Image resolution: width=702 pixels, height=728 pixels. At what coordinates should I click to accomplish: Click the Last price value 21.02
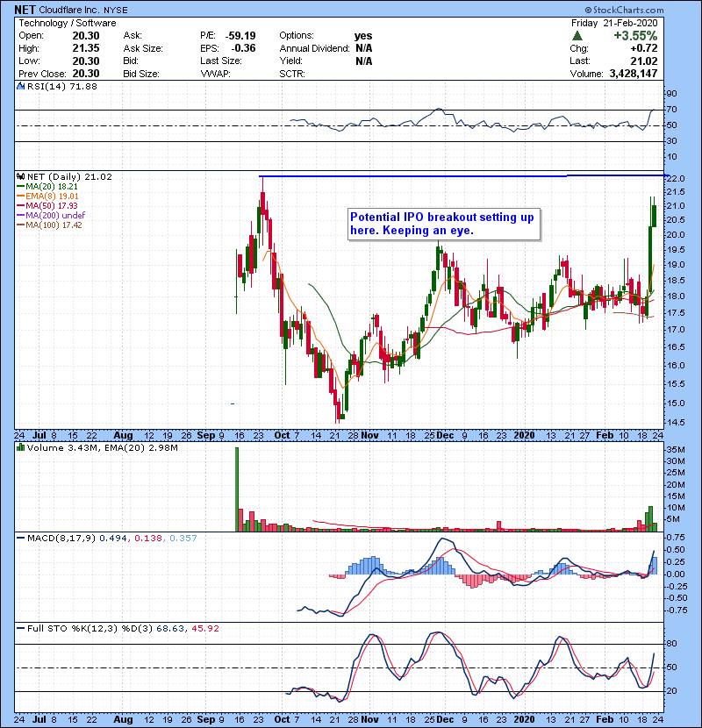point(645,61)
